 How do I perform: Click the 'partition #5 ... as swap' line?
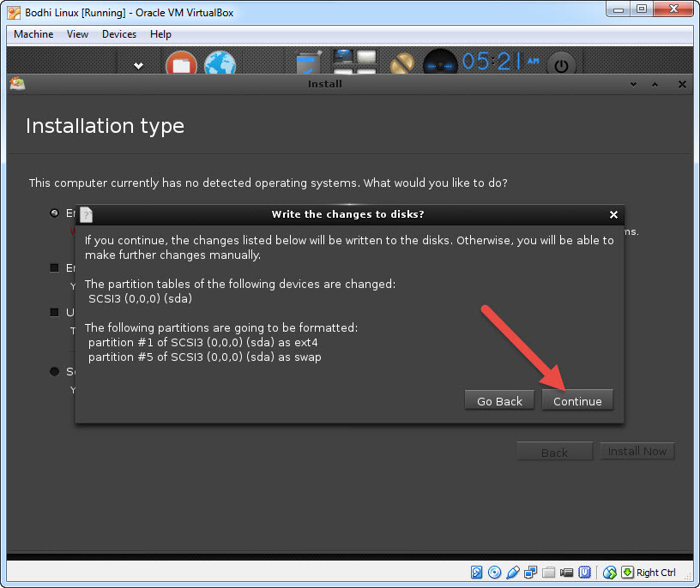click(205, 357)
